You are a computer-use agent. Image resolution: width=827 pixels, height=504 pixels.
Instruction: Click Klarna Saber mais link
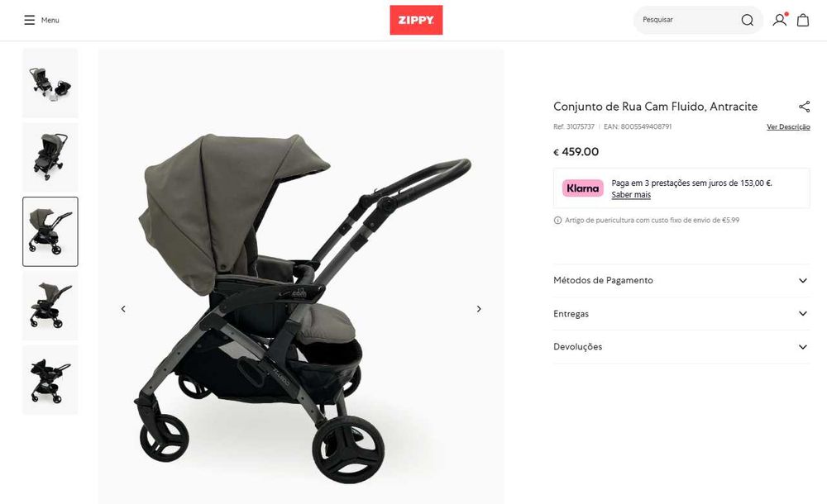[631, 194]
